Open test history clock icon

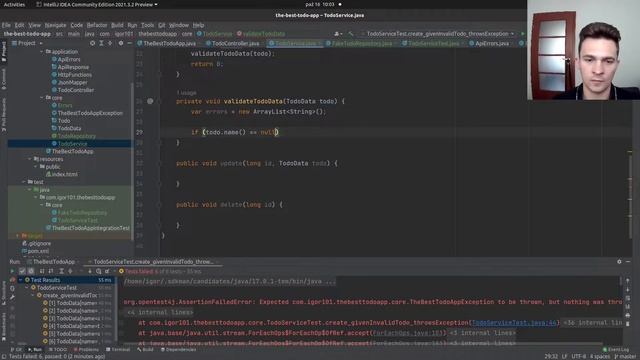click(x=98, y=271)
